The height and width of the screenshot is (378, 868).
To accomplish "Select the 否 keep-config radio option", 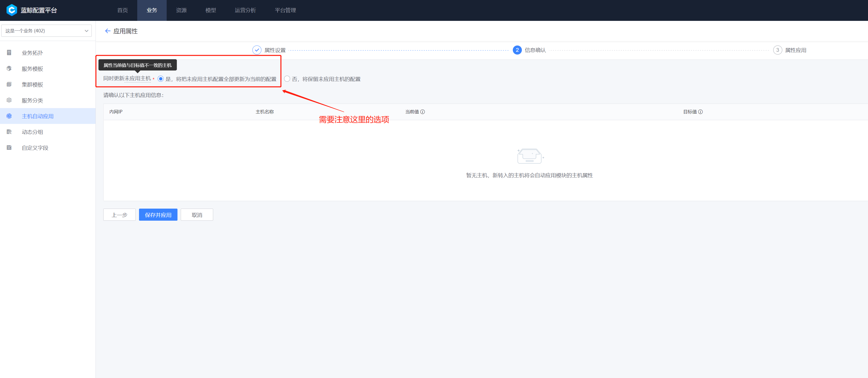I will click(x=287, y=79).
